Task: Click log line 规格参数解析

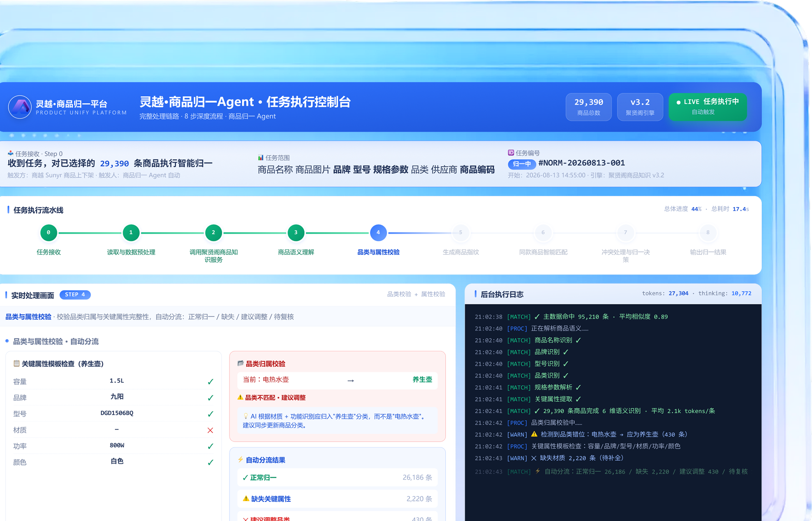Action: [x=528, y=387]
